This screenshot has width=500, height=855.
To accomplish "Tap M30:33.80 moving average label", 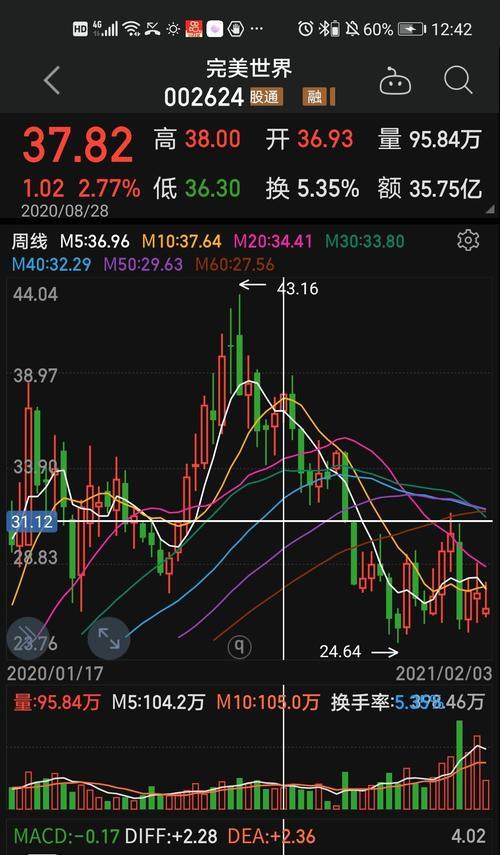I will [x=365, y=241].
